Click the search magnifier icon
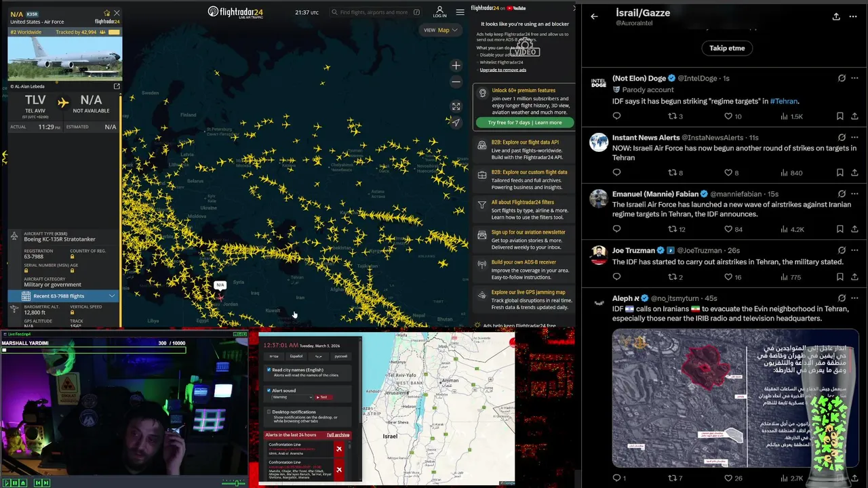The image size is (868, 488). pos(334,12)
